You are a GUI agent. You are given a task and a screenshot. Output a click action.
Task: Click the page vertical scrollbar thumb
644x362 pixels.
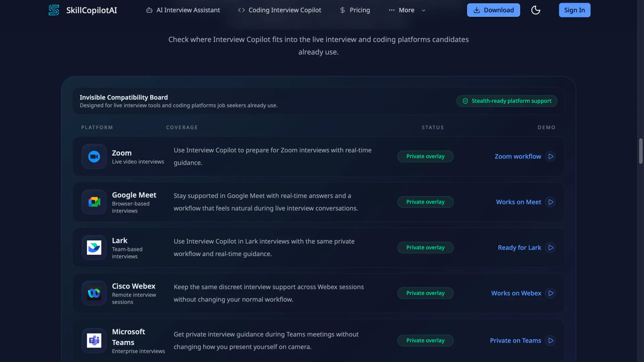click(x=641, y=151)
